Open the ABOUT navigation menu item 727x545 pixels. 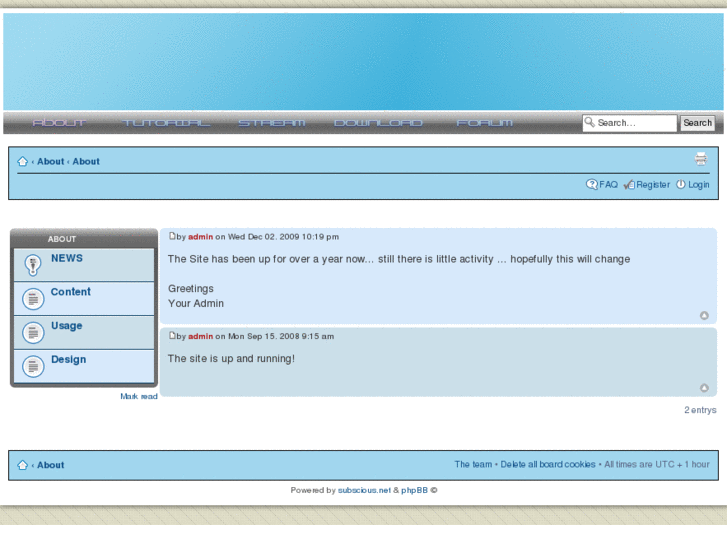click(59, 123)
